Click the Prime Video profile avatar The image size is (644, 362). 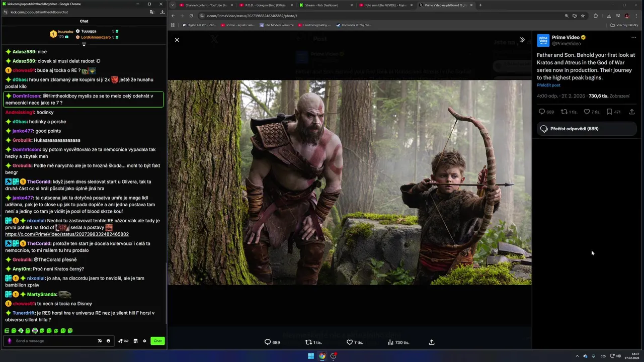point(543,40)
